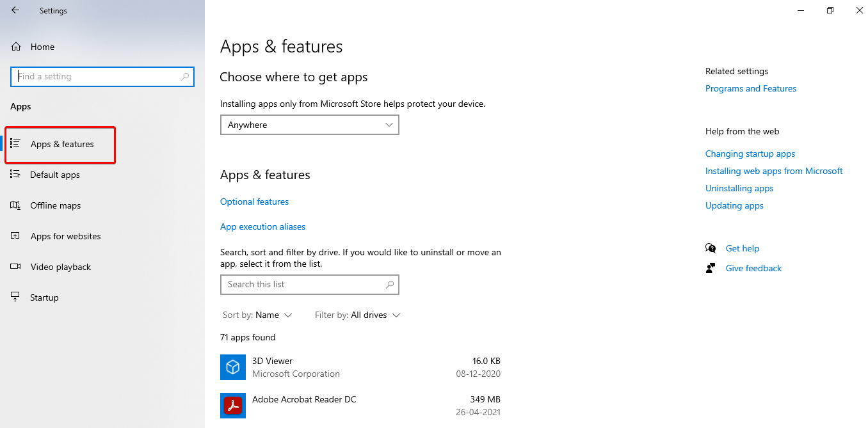The image size is (868, 428).
Task: Click the 3D Viewer app icon
Action: [232, 367]
